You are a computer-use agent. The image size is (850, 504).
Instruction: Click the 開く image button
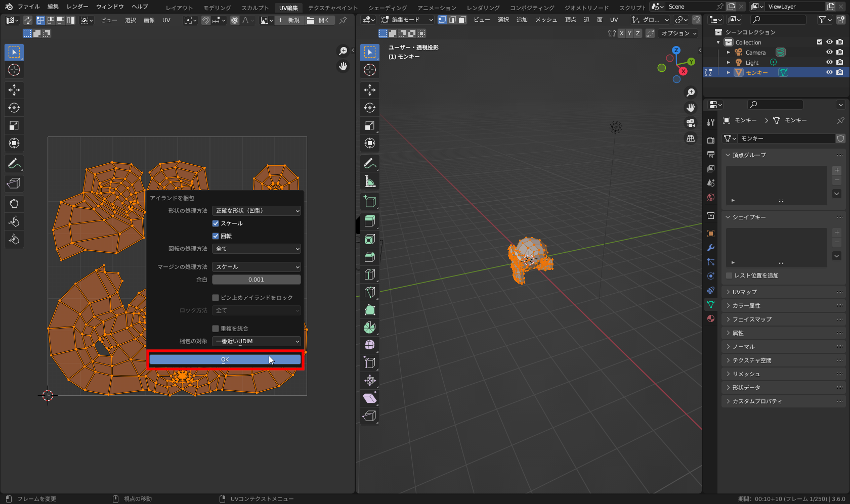(319, 20)
